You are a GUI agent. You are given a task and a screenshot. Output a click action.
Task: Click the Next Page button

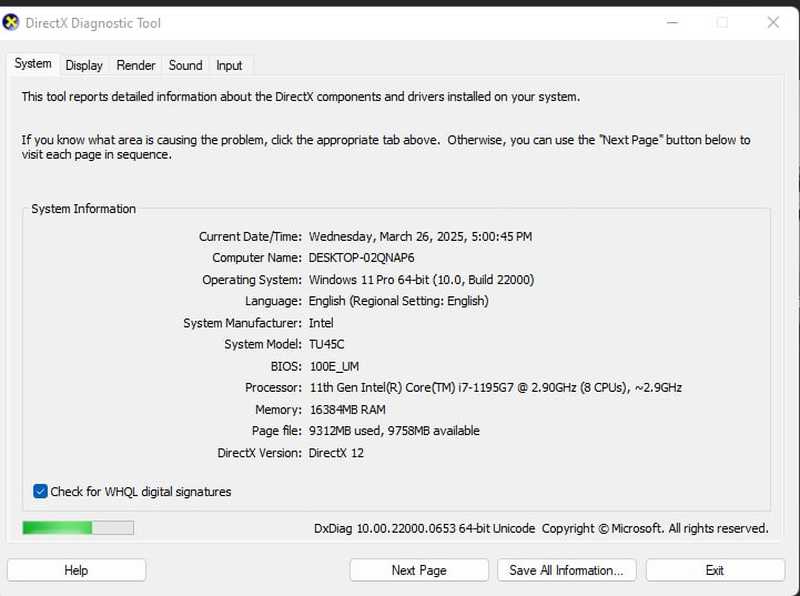coord(419,570)
